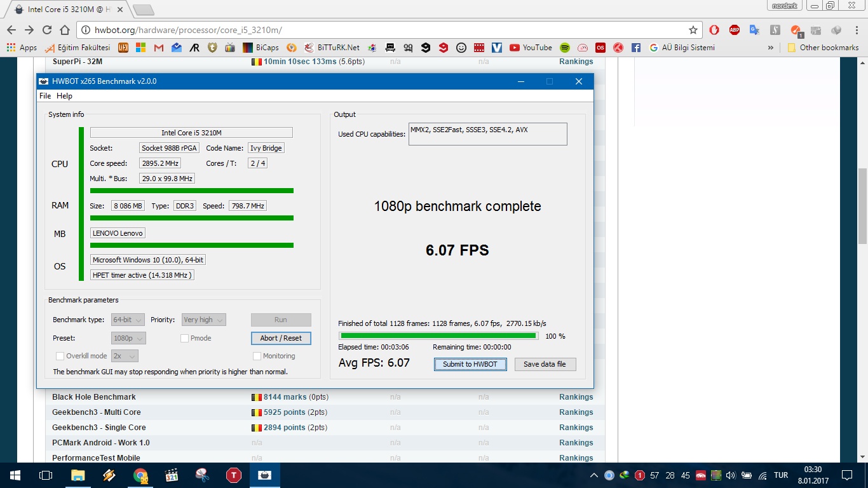Reload the hwbot page
This screenshot has width=868, height=488.
click(x=47, y=30)
